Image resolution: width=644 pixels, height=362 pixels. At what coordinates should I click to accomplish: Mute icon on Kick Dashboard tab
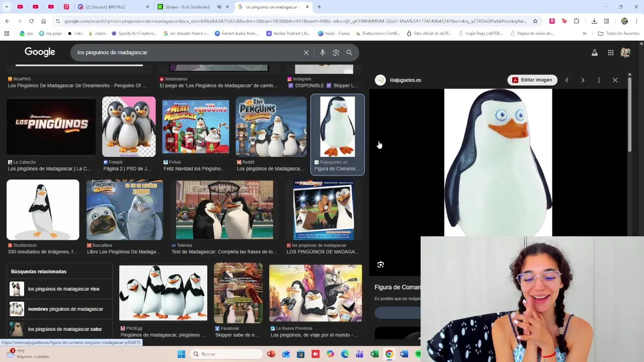tap(219, 7)
